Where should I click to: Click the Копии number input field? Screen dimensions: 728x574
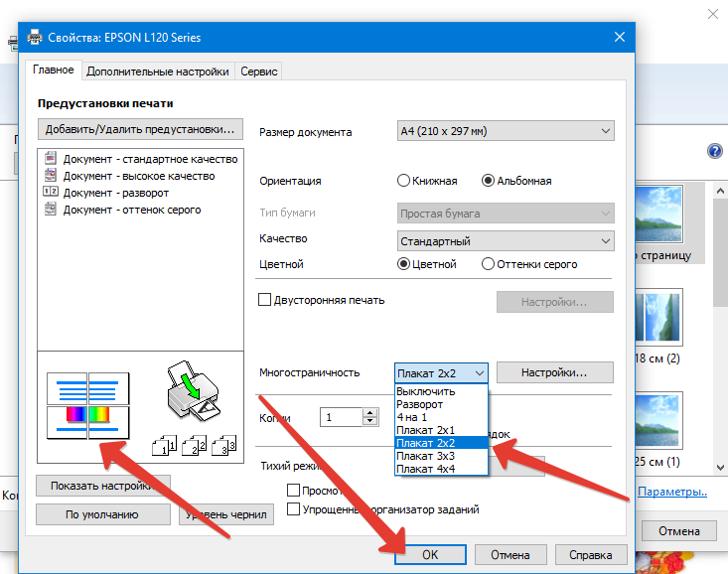point(341,417)
